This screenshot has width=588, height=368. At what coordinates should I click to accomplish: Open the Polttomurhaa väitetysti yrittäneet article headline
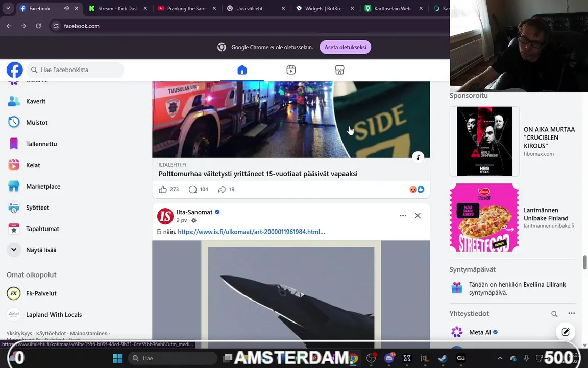[x=258, y=174]
